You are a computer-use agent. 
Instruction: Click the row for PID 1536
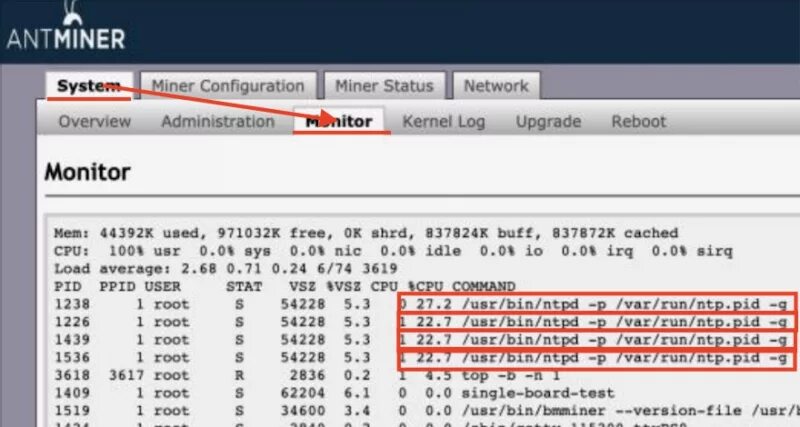pyautogui.click(x=421, y=358)
